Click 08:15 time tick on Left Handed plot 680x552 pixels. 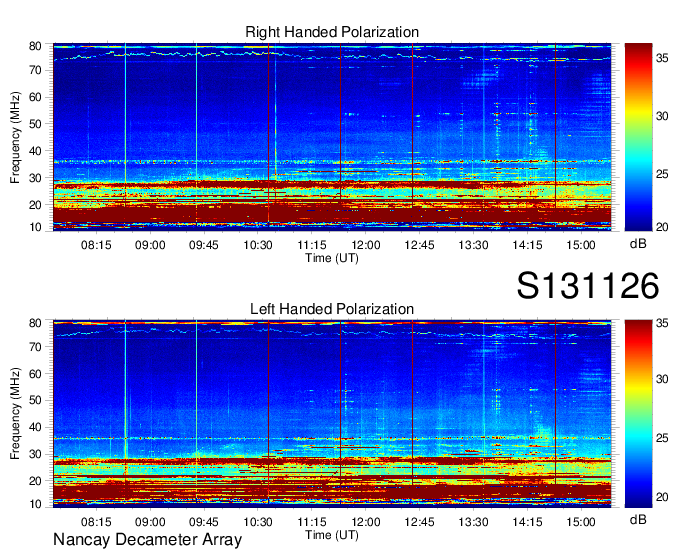[96, 522]
